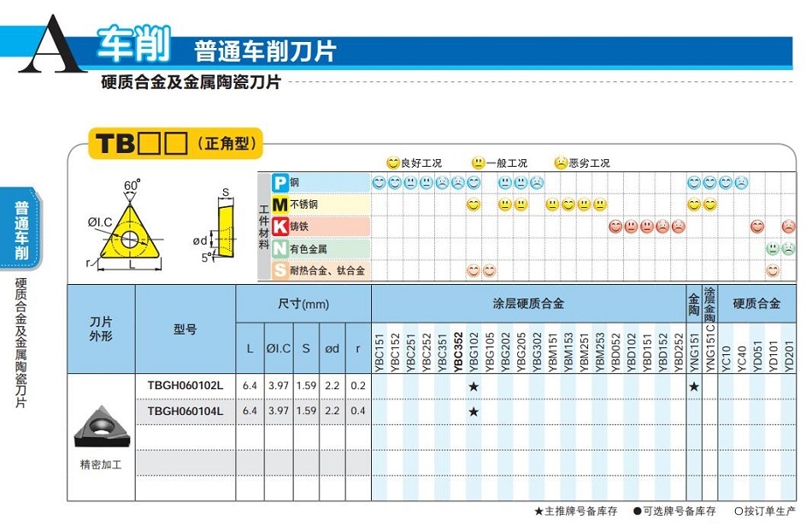Click the YBD052 grade column header

[x=615, y=352]
